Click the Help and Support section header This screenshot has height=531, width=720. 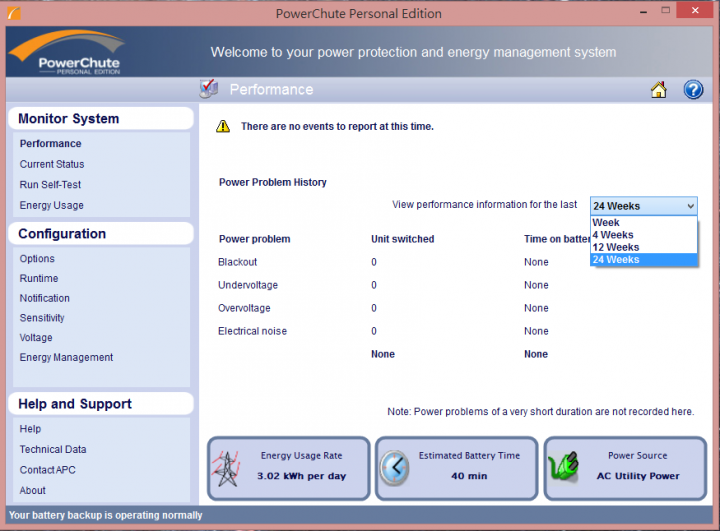pyautogui.click(x=101, y=404)
